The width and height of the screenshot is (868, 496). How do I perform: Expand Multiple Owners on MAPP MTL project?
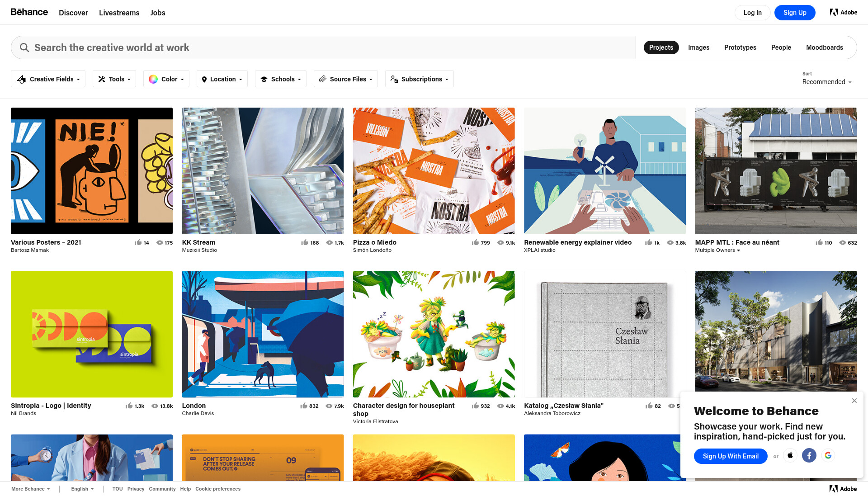click(x=717, y=250)
